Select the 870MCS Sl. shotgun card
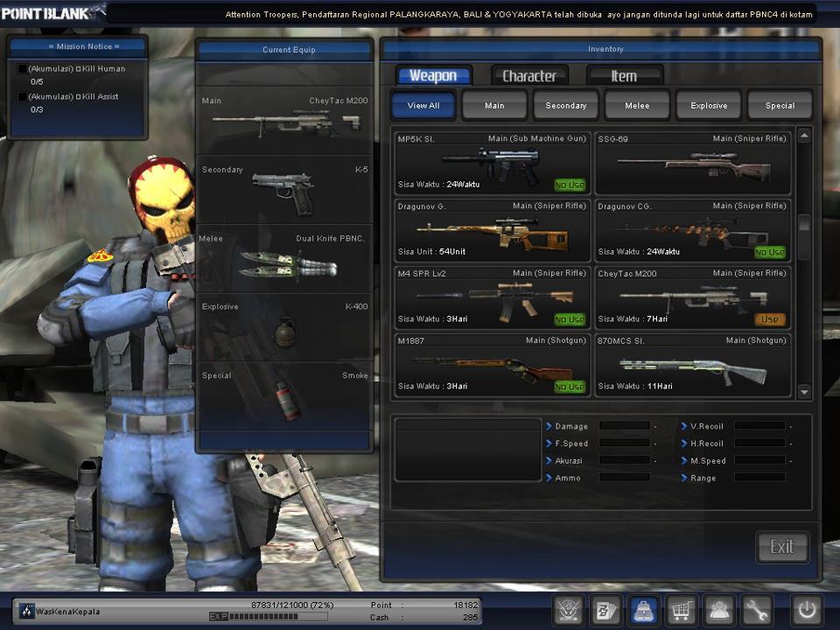 pos(693,365)
